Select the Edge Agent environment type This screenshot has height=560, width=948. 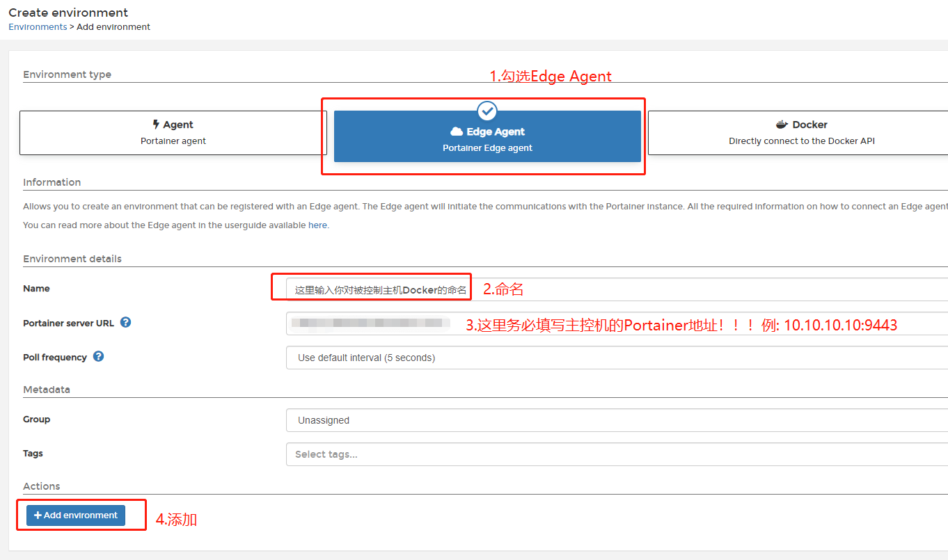[487, 136]
